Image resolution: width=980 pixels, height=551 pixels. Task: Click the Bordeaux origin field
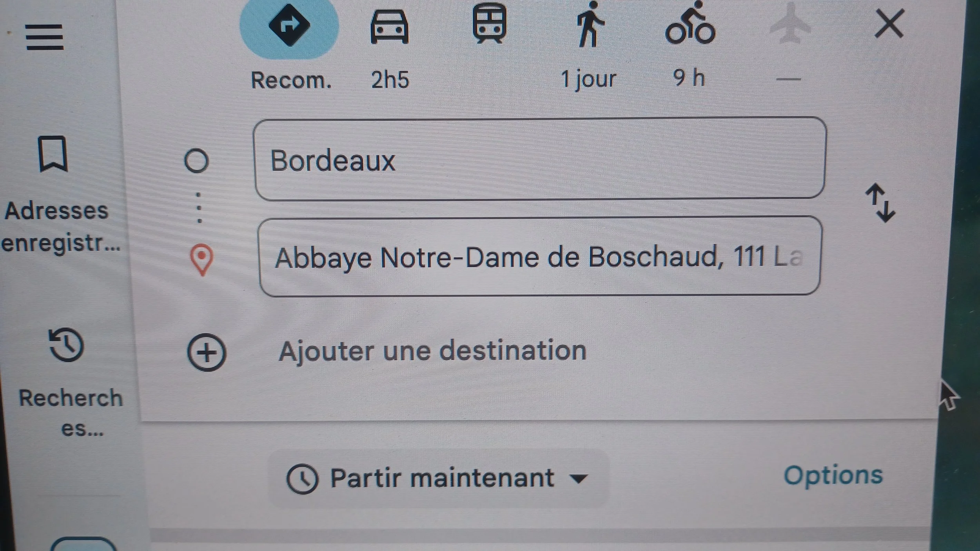click(540, 159)
